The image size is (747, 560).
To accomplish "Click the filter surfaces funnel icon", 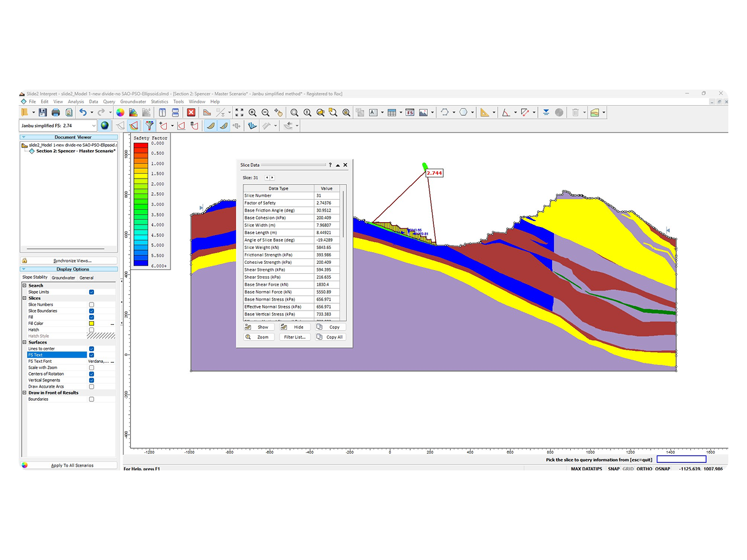I will coord(149,126).
